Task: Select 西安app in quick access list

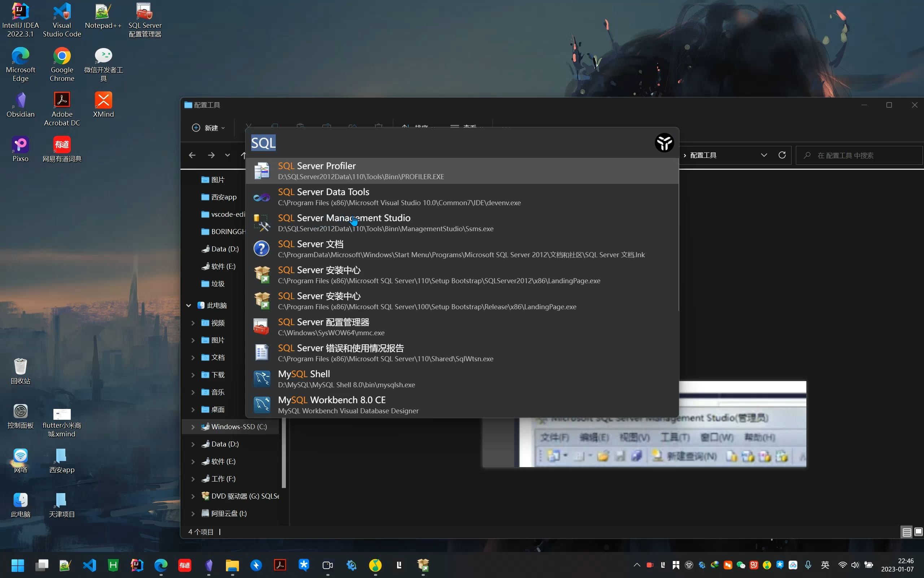Action: [x=219, y=197]
